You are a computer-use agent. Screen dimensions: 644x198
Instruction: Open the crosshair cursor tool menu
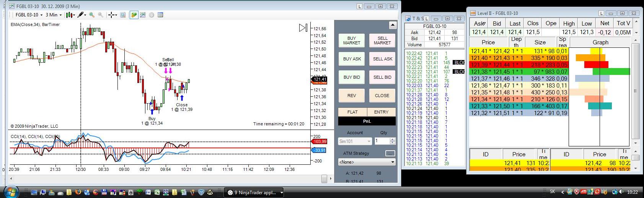112,15
